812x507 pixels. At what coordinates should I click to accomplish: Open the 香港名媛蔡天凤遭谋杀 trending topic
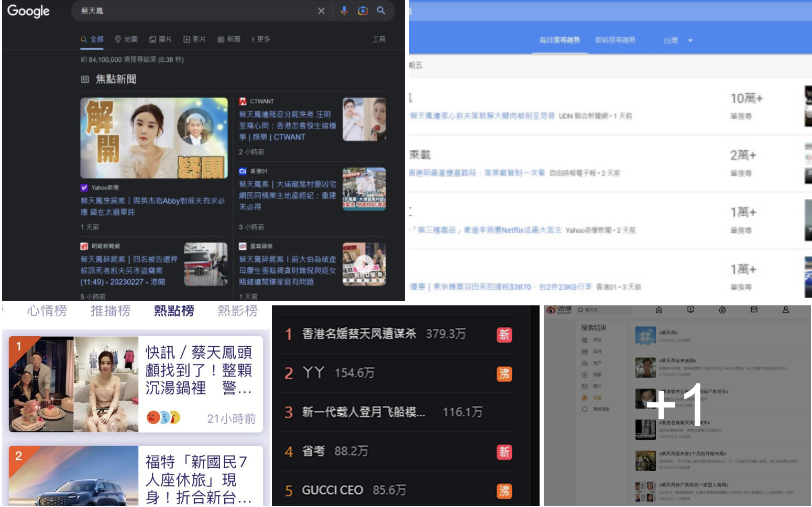pyautogui.click(x=359, y=334)
